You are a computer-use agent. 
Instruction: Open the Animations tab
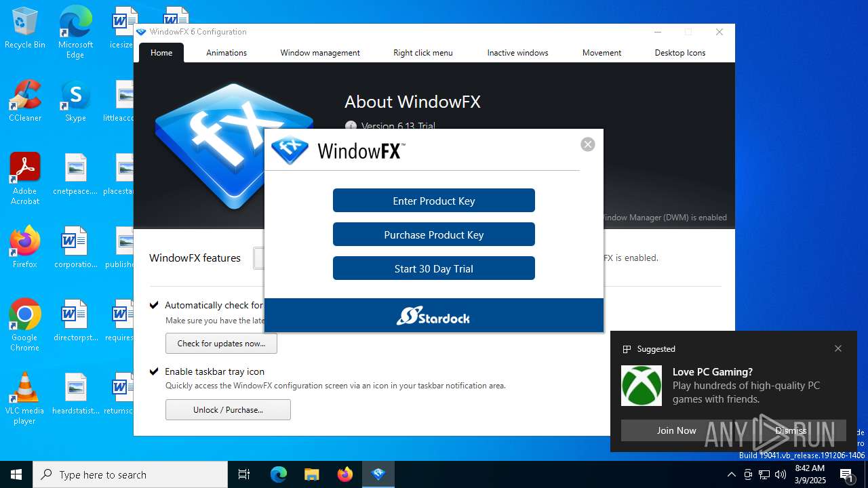(226, 53)
